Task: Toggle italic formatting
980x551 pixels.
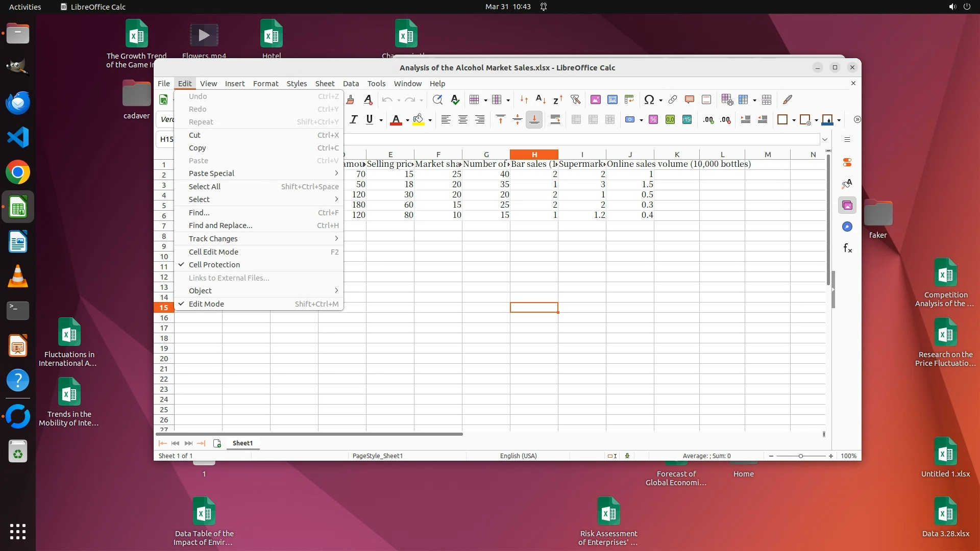Action: point(353,120)
